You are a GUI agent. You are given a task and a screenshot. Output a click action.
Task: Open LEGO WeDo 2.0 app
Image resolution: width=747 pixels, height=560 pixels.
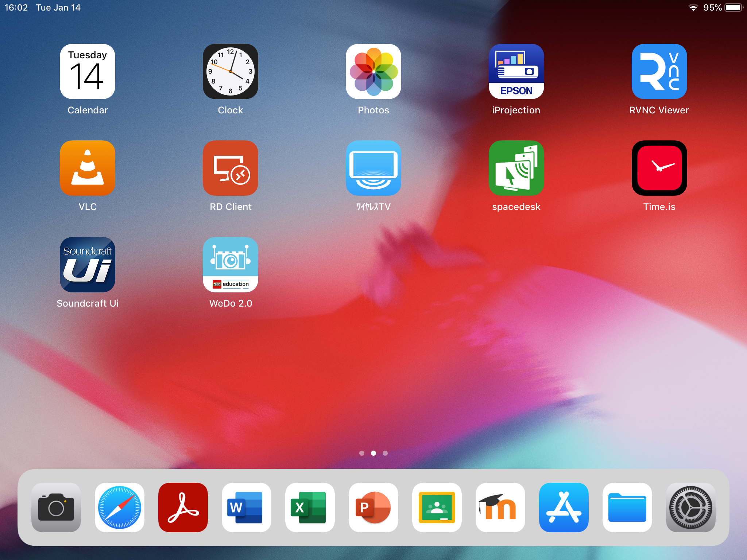click(x=231, y=265)
